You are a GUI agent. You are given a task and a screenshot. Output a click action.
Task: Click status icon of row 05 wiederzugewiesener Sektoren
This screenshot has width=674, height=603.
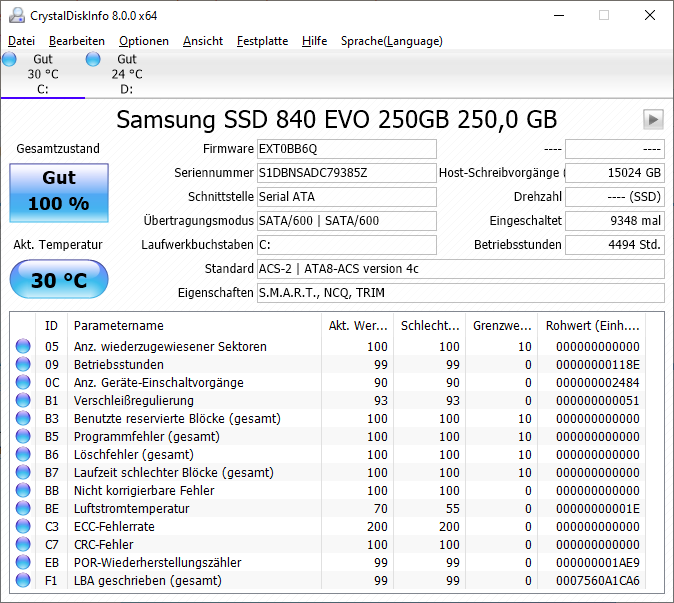(23, 346)
